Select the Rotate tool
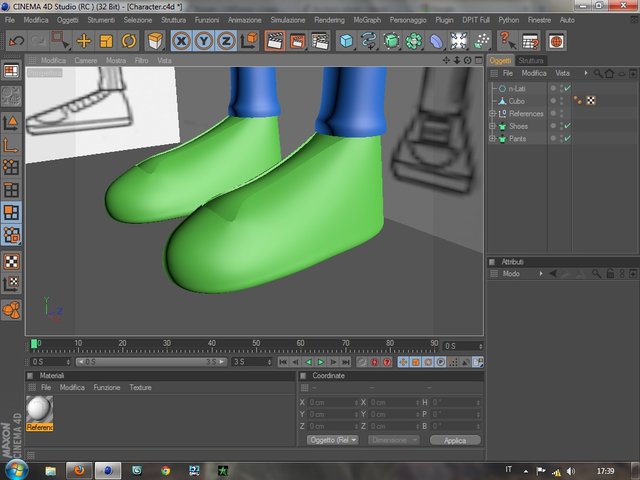640x480 pixels. [129, 41]
